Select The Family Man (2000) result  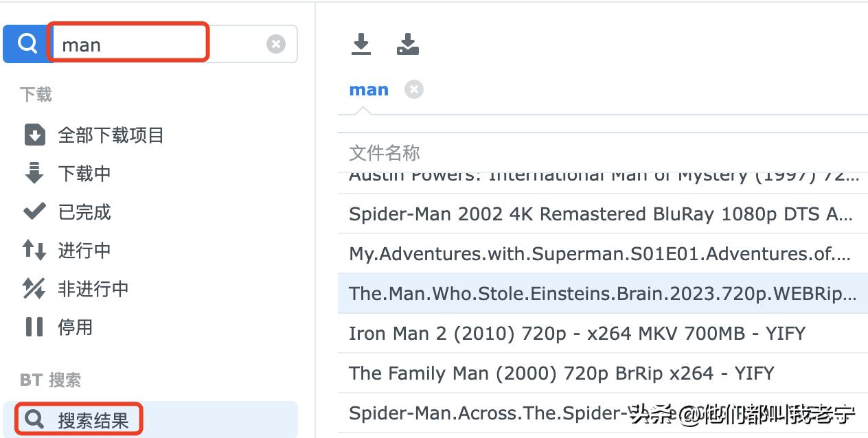pos(561,373)
